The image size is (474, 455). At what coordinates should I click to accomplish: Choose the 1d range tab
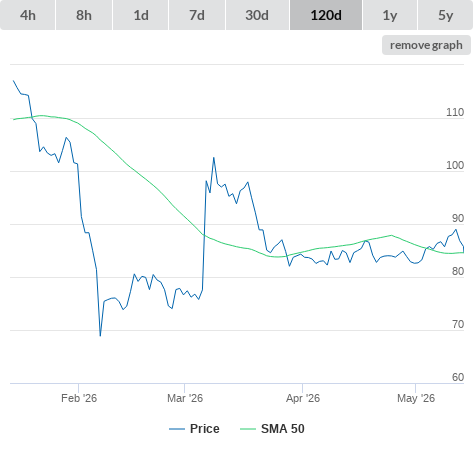click(141, 15)
